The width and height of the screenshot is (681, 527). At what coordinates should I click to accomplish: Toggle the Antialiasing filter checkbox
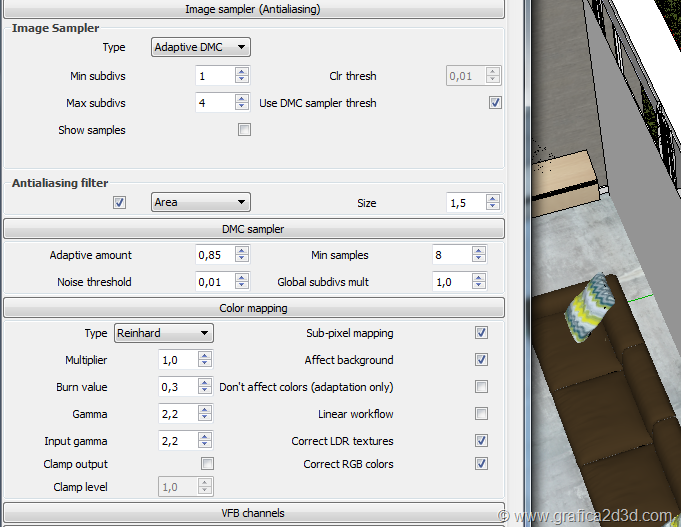119,202
